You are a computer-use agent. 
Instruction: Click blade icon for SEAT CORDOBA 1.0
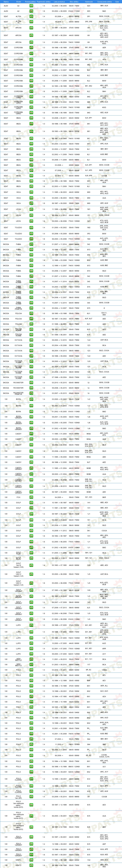point(31,48)
